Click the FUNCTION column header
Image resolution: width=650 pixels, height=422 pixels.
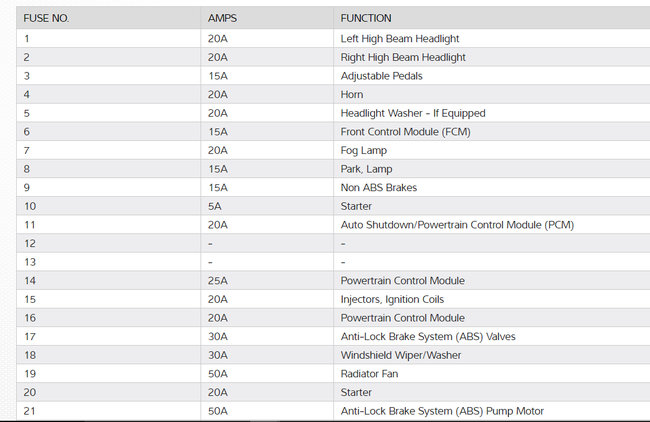(366, 18)
